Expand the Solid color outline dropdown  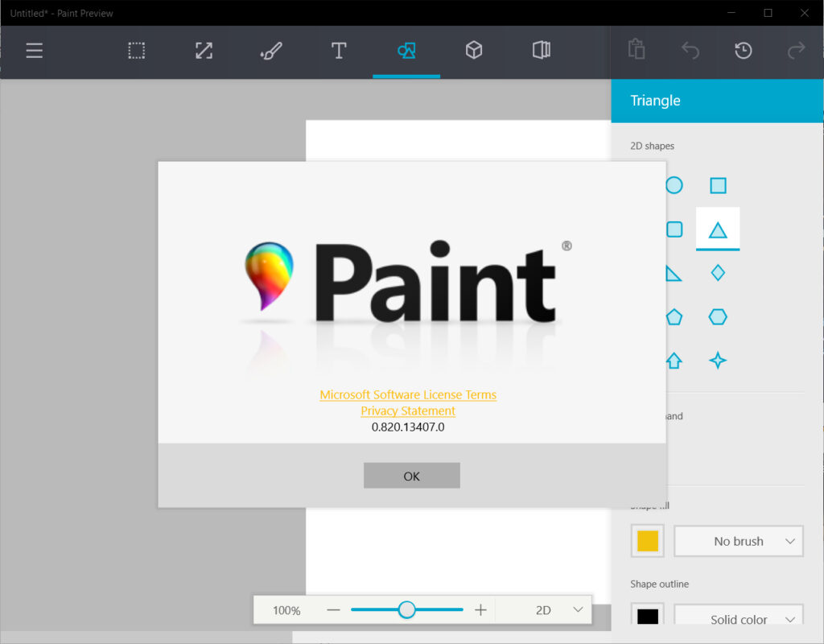[738, 619]
